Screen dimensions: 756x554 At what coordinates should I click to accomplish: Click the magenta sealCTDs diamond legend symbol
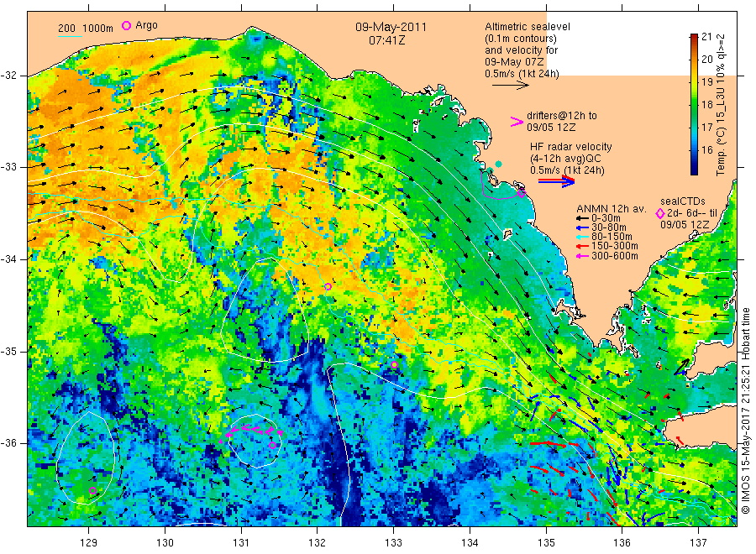coord(660,213)
